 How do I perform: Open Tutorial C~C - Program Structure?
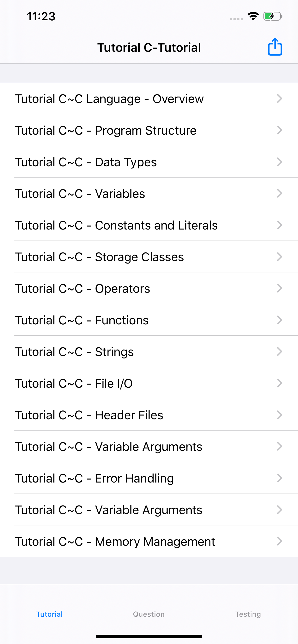pos(106,130)
